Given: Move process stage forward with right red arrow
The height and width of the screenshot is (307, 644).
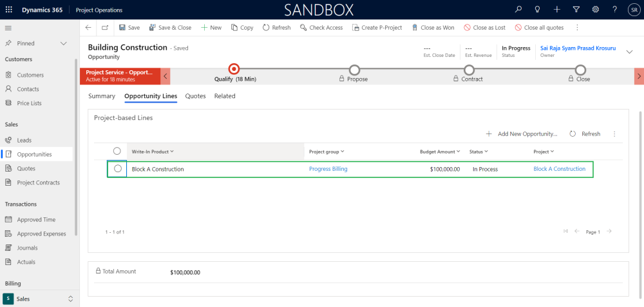Looking at the screenshot, I should pyautogui.click(x=639, y=76).
